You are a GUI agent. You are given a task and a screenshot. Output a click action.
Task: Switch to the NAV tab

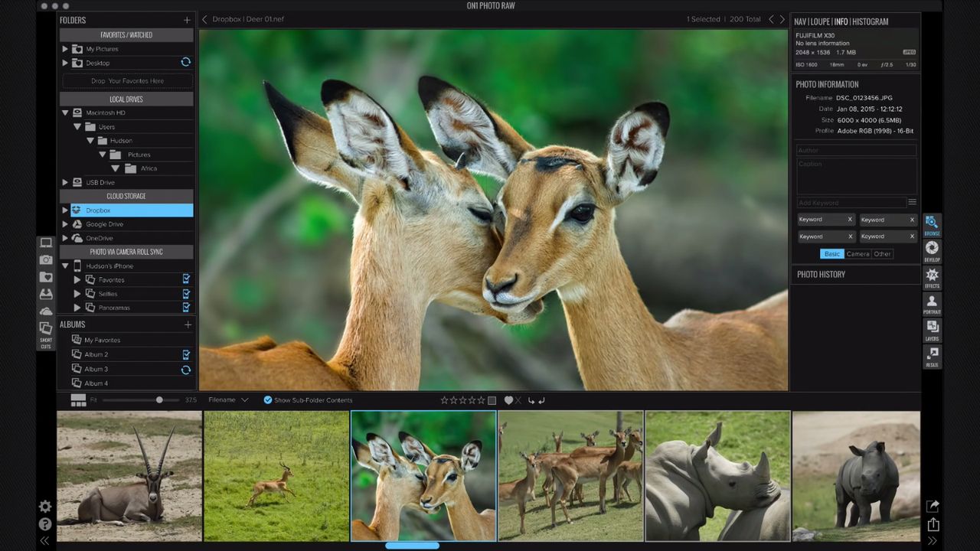click(802, 21)
